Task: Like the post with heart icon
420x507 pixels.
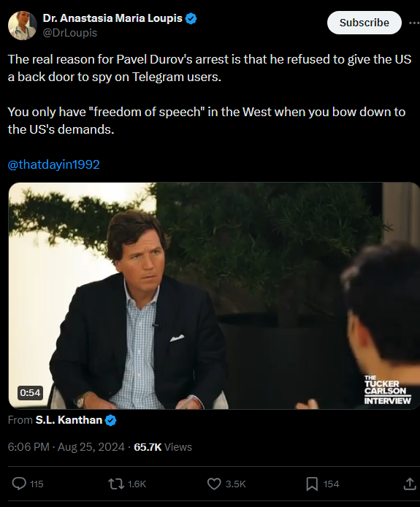Action: pos(214,484)
